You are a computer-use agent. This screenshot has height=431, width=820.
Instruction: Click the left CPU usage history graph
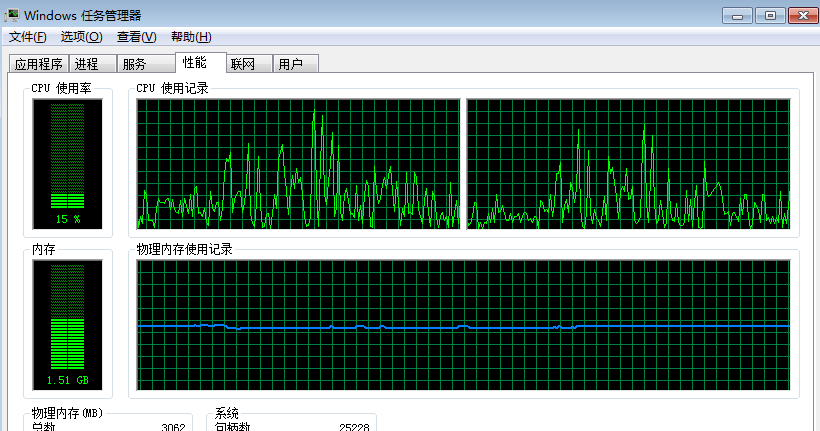tap(298, 164)
